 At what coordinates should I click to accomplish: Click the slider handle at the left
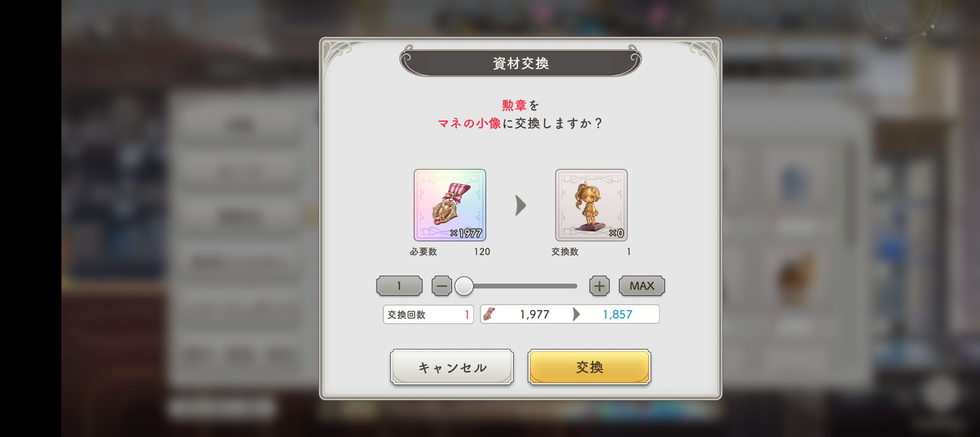464,286
